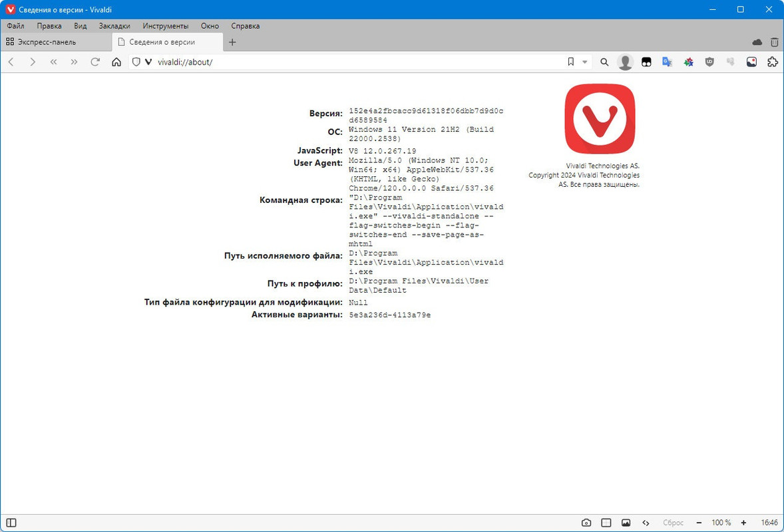Increase zoom with the plus button
This screenshot has height=532, width=784.
[743, 523]
